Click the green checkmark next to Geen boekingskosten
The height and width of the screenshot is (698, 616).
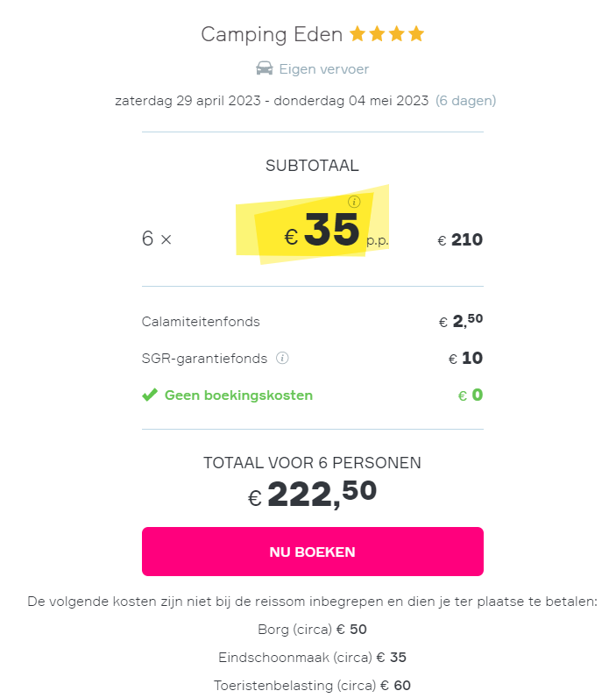[x=150, y=395]
